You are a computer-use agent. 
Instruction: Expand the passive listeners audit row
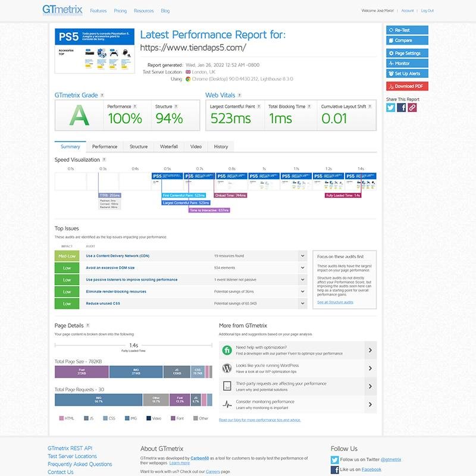302,280
